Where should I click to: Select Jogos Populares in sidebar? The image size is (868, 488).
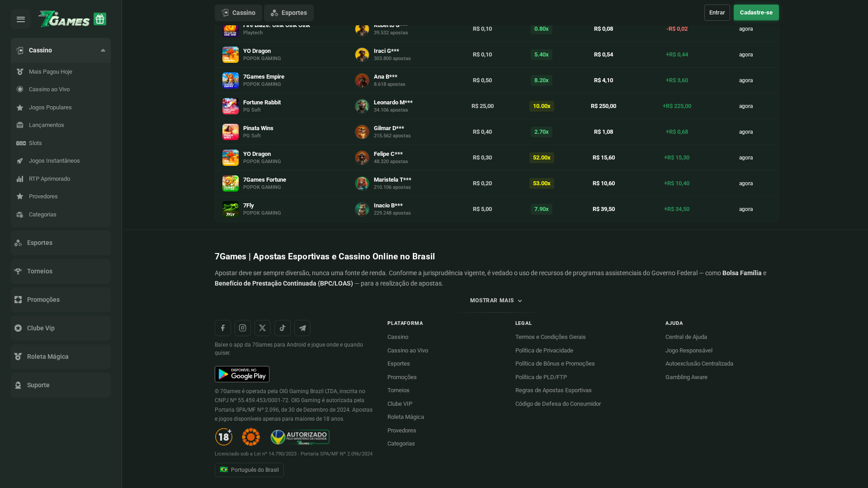pyautogui.click(x=61, y=108)
